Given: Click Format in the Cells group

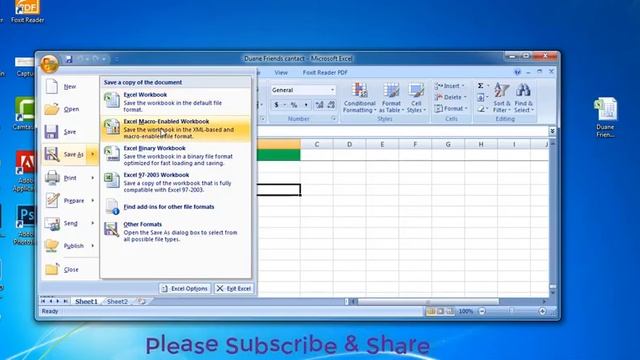Looking at the screenshot, I should [x=451, y=109].
